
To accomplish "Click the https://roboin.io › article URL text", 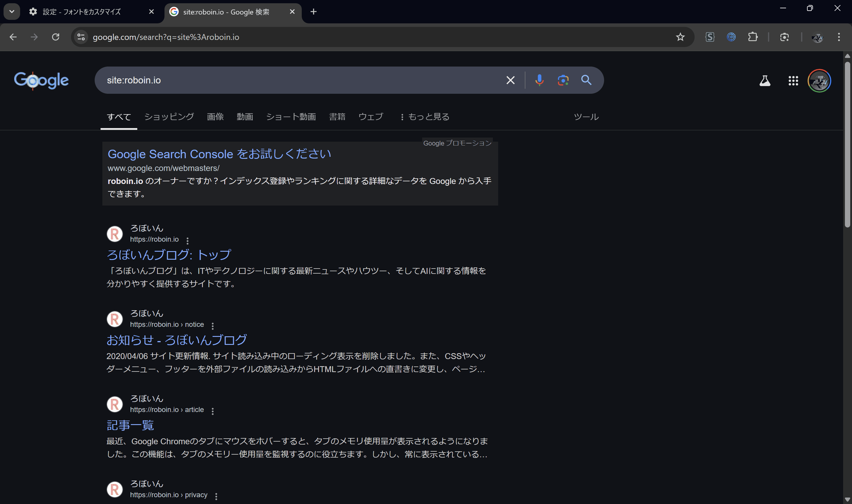I will tap(167, 410).
